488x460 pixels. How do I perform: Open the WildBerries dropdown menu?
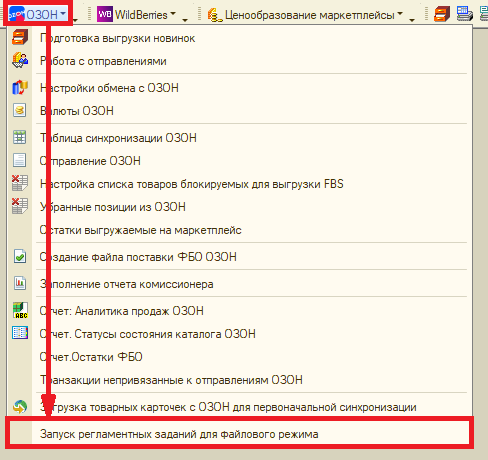coord(137,14)
